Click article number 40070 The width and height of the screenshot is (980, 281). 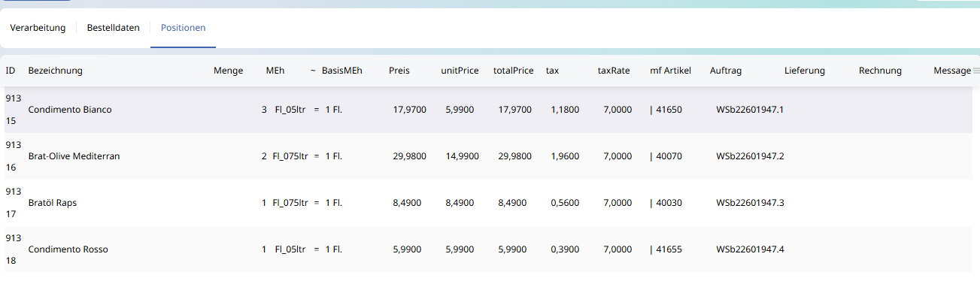pyautogui.click(x=669, y=156)
